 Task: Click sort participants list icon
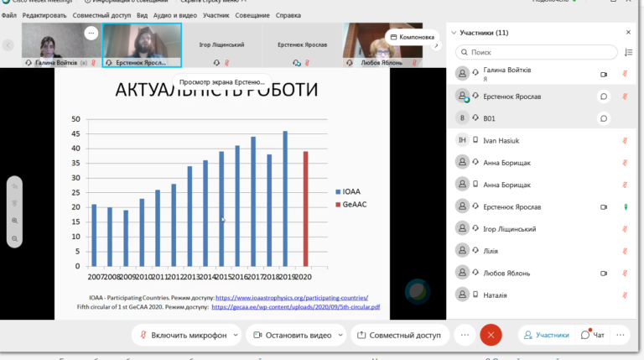click(628, 52)
